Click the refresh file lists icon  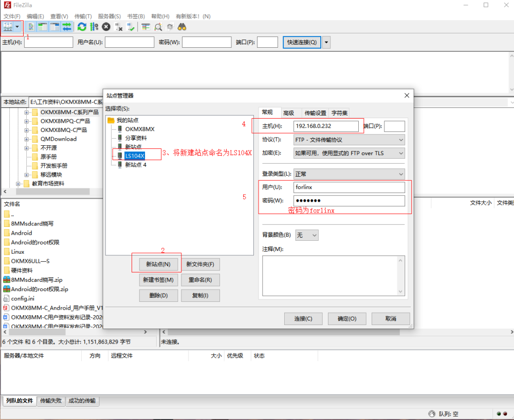pyautogui.click(x=82, y=27)
